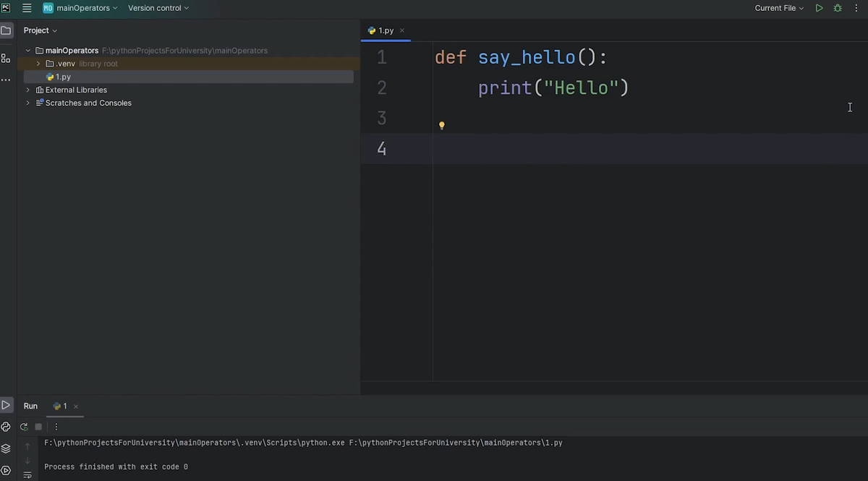Run the current file with green arrow
The height and width of the screenshot is (481, 868).
click(819, 8)
